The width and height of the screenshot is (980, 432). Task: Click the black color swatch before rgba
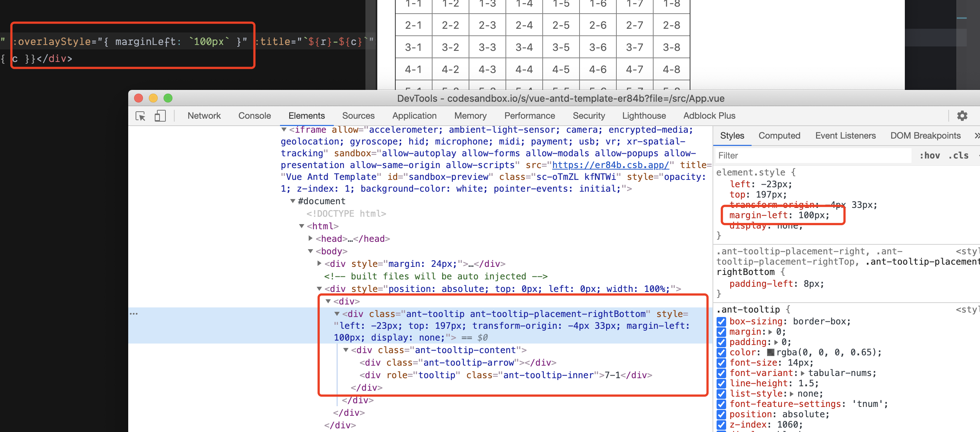pos(770,352)
